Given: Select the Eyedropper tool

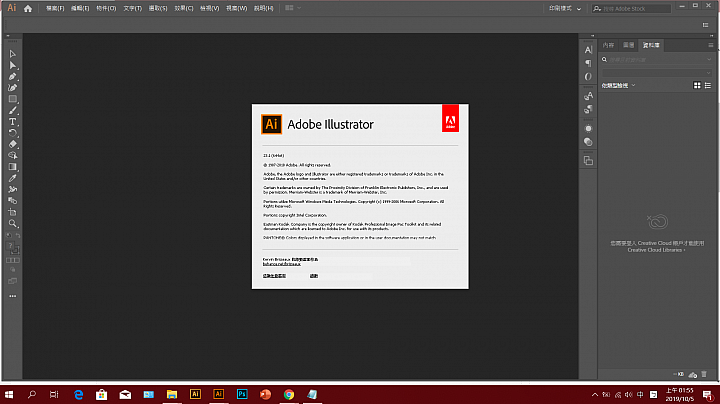Looking at the screenshot, I should point(12,178).
